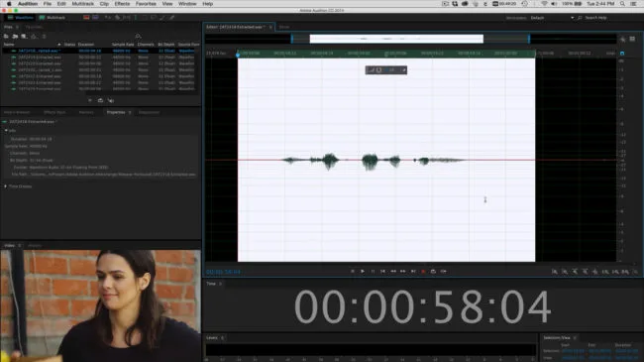Viewport: 644px width, 362px height.
Task: Move playhead to previous marker
Action: pyautogui.click(x=382, y=272)
